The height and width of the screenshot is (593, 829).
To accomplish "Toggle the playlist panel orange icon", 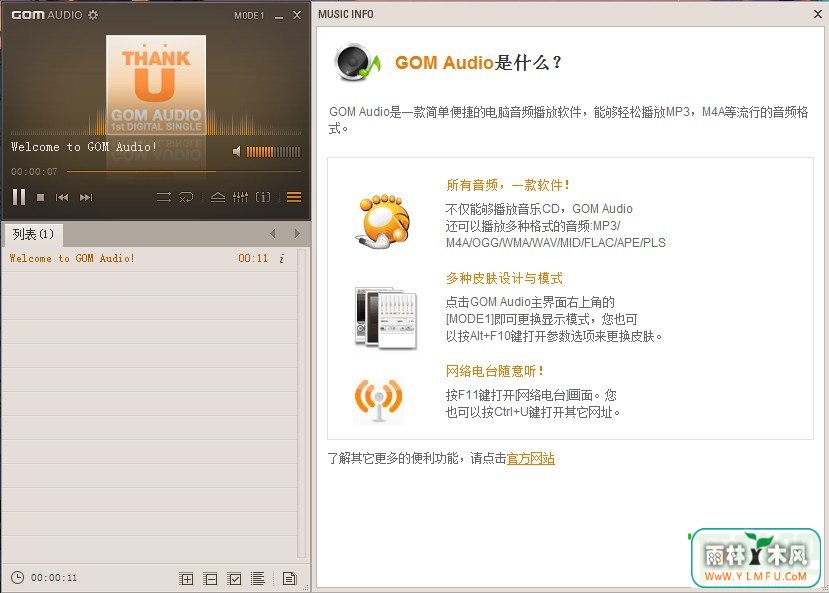I will click(x=294, y=197).
